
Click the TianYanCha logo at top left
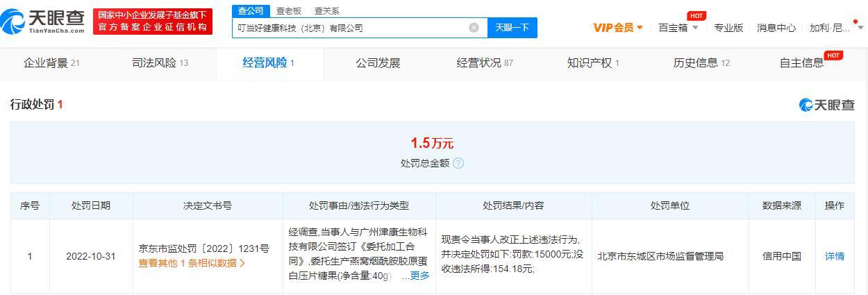(43, 21)
